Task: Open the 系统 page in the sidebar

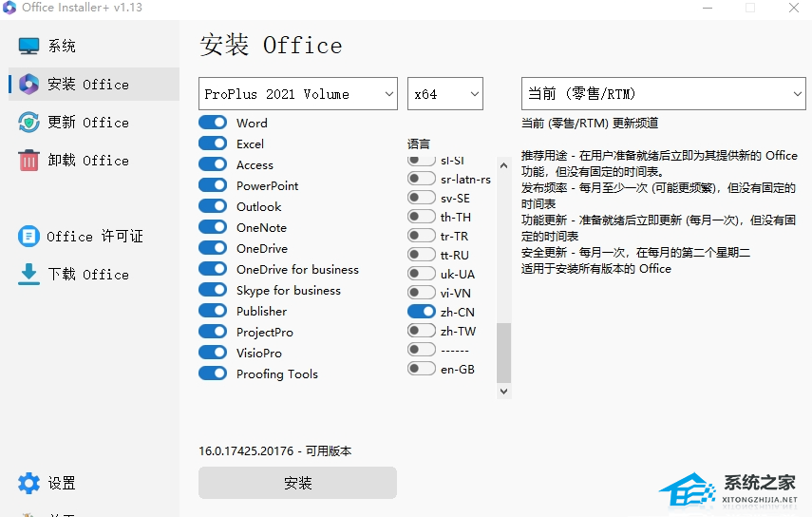Action: click(94, 46)
